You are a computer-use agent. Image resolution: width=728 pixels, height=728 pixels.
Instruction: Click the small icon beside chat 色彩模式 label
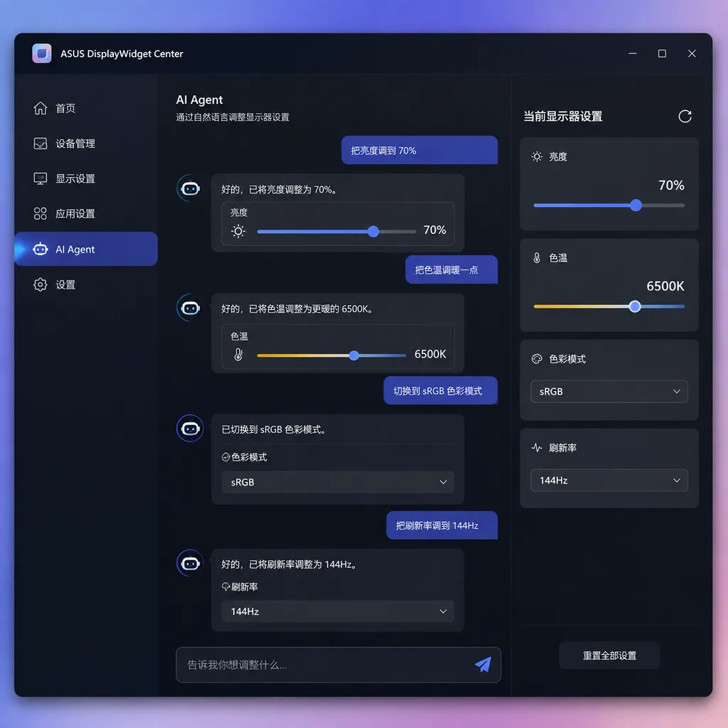pos(225,457)
